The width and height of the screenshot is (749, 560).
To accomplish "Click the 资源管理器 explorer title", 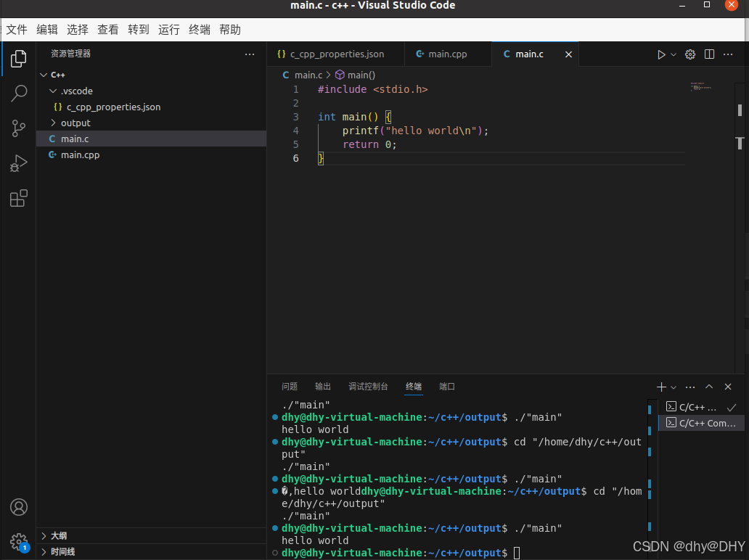I will pos(70,54).
